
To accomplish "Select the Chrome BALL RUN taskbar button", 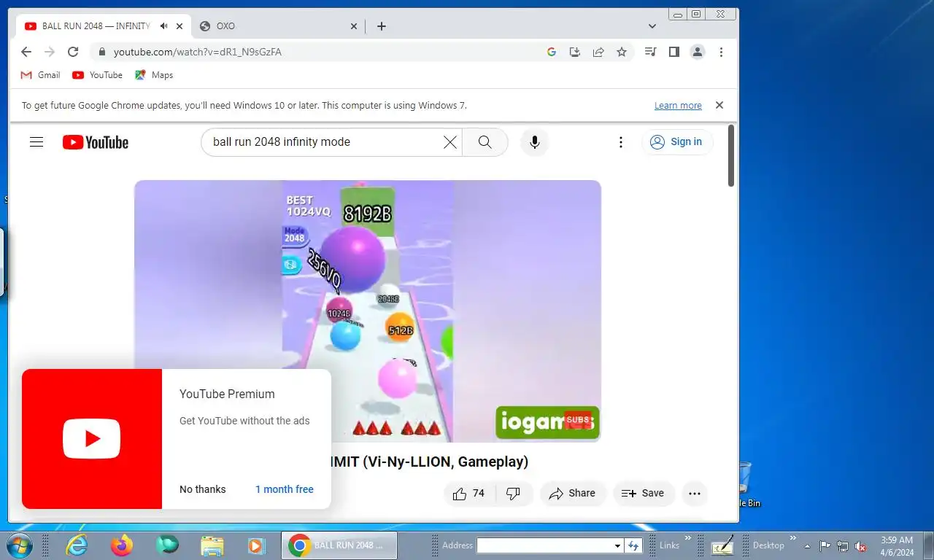I will pos(339,545).
